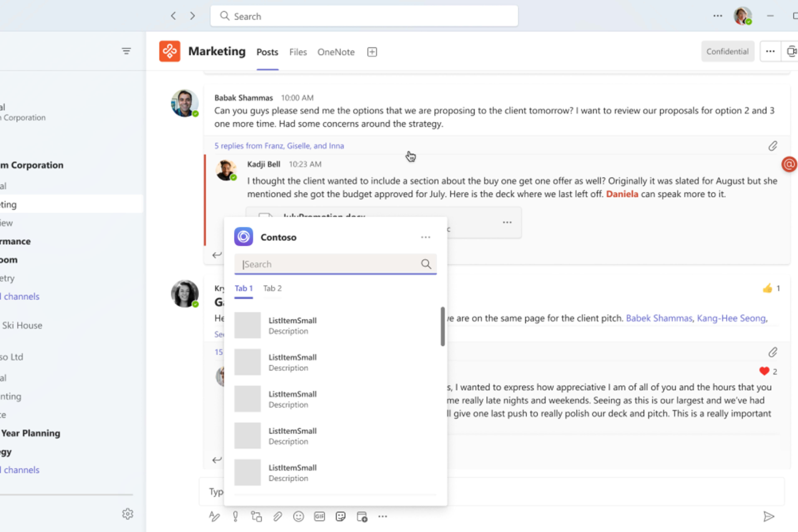
Task: Open the GIF picker
Action: (x=320, y=516)
